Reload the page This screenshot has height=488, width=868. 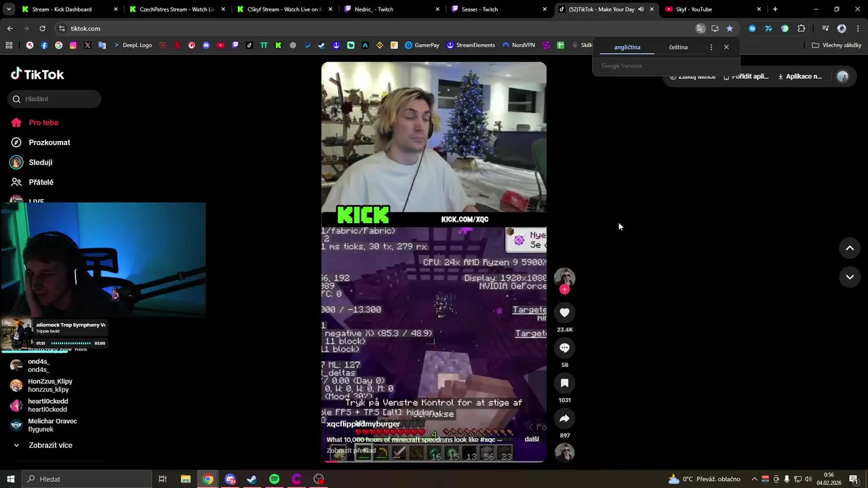coord(42,28)
